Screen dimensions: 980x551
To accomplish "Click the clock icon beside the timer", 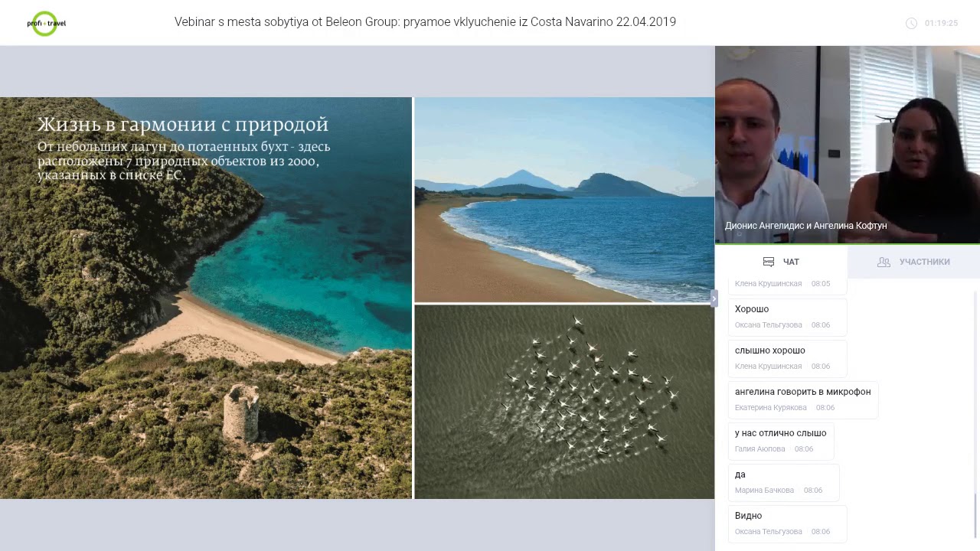I will [911, 23].
